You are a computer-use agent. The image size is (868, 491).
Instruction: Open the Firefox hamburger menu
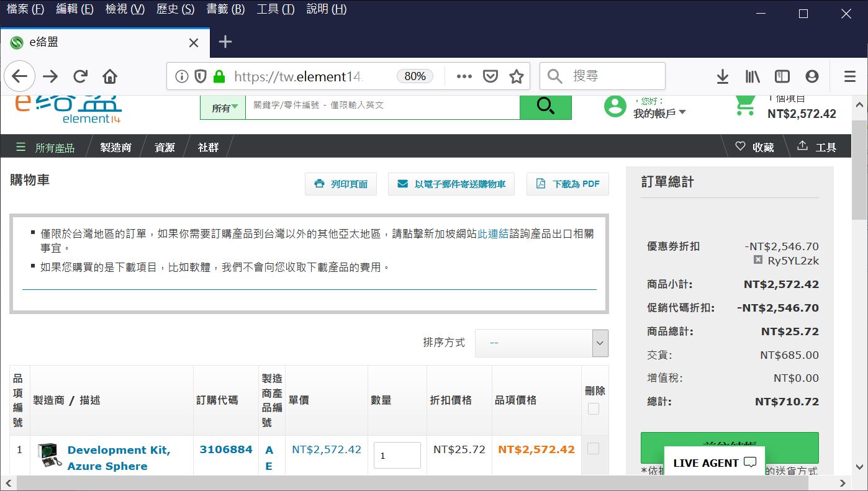(850, 76)
